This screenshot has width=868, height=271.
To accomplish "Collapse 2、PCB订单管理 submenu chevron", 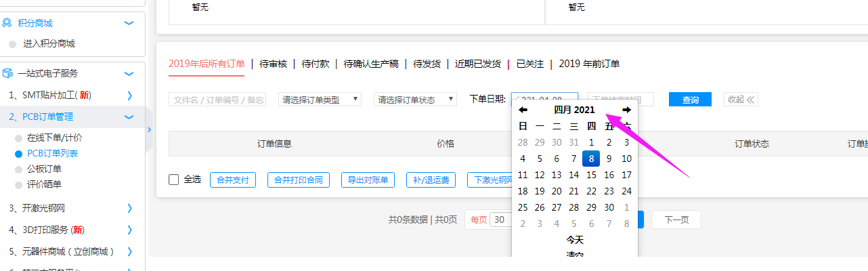I will click(x=129, y=117).
